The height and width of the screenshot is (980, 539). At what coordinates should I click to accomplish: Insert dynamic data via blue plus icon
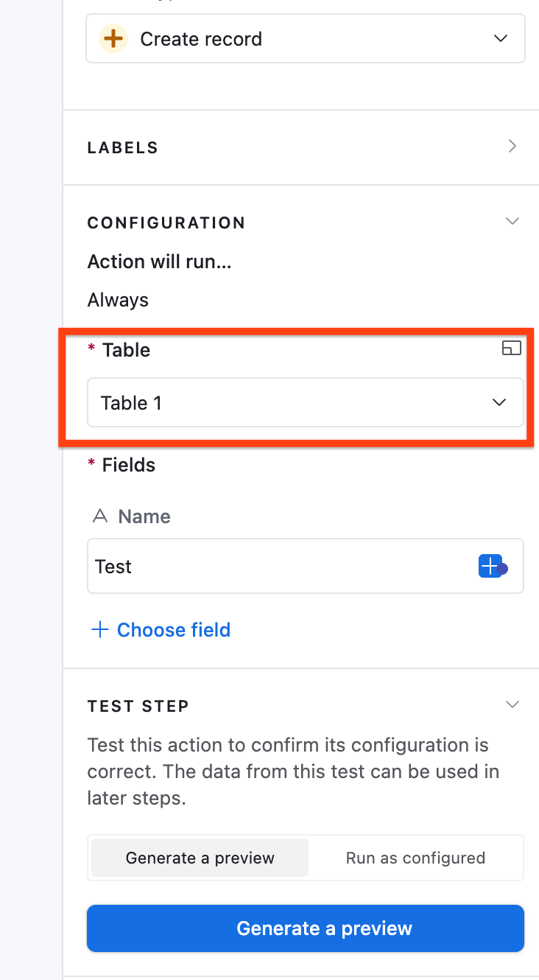click(490, 566)
